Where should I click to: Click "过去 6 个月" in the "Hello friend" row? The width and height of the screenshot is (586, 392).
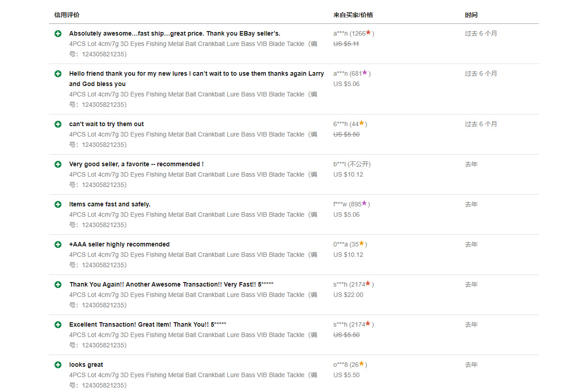481,73
